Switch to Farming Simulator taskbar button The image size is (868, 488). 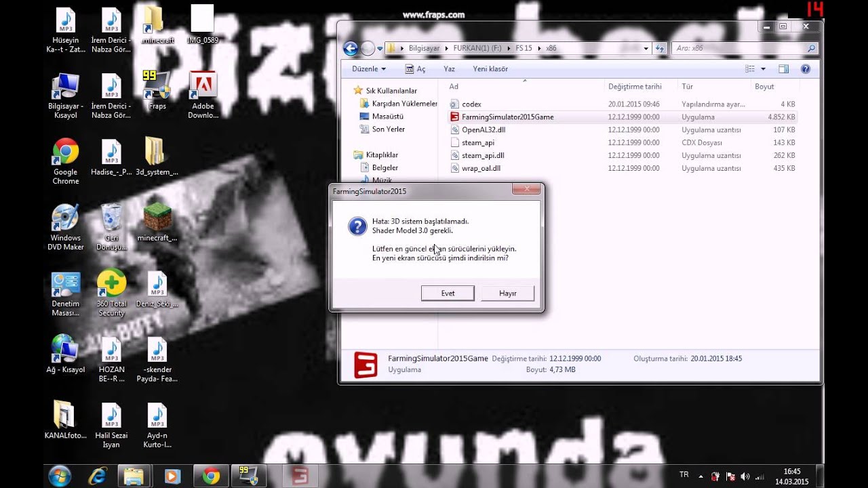click(x=299, y=476)
